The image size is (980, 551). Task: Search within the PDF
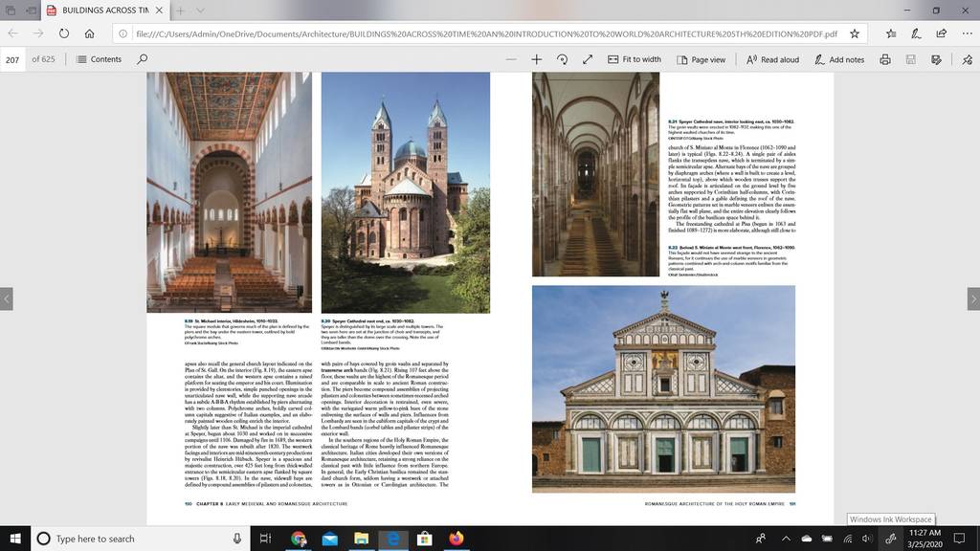pos(143,59)
